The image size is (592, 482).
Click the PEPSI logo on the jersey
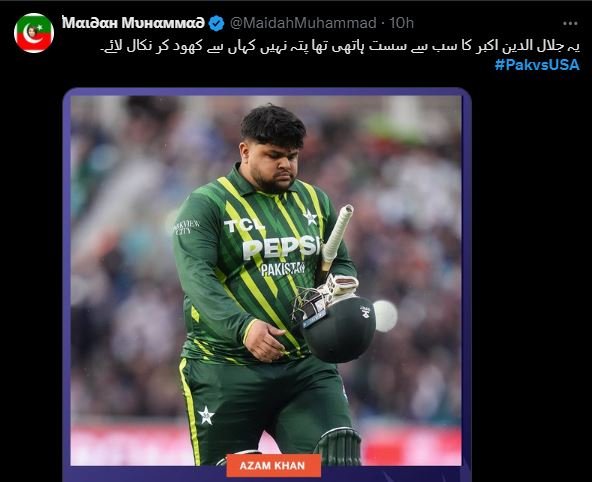pyautogui.click(x=282, y=248)
